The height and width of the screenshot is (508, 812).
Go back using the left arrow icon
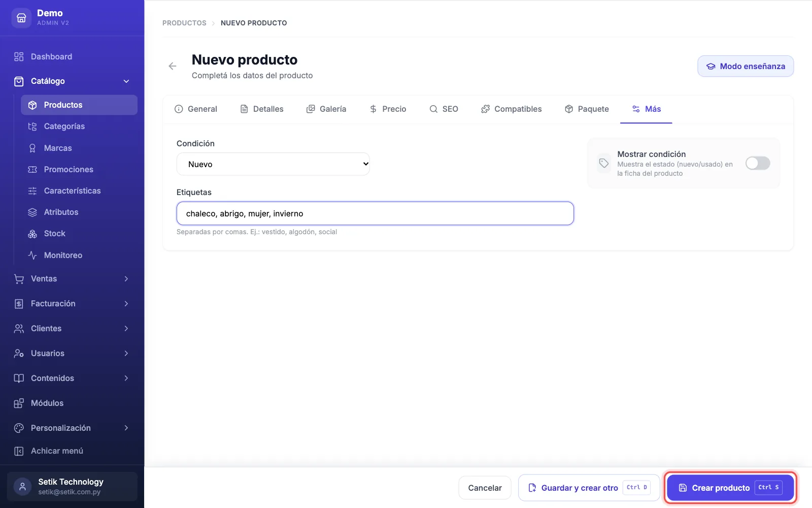(x=173, y=66)
